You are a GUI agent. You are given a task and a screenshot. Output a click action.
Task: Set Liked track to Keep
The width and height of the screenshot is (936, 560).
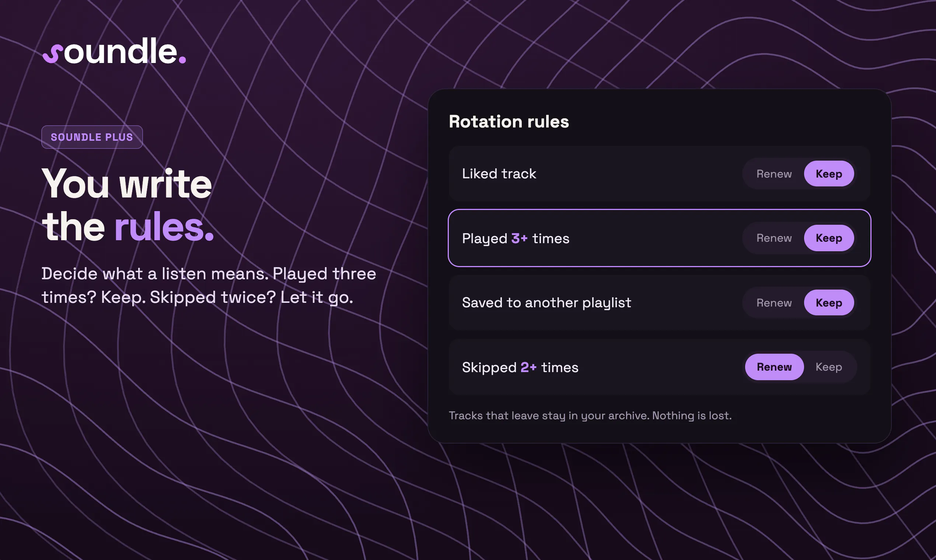click(x=829, y=174)
